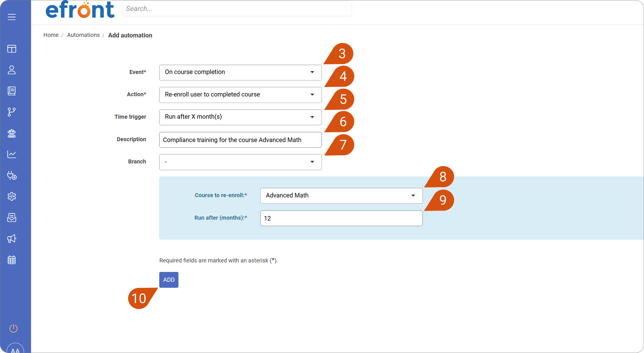The image size is (644, 353).
Task: Open the Branch dropdown
Action: 240,162
